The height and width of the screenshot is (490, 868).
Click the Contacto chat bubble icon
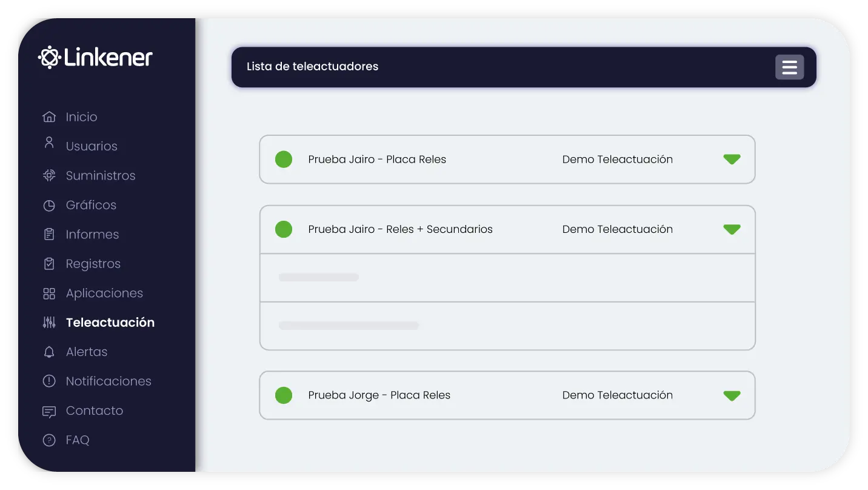(x=49, y=411)
